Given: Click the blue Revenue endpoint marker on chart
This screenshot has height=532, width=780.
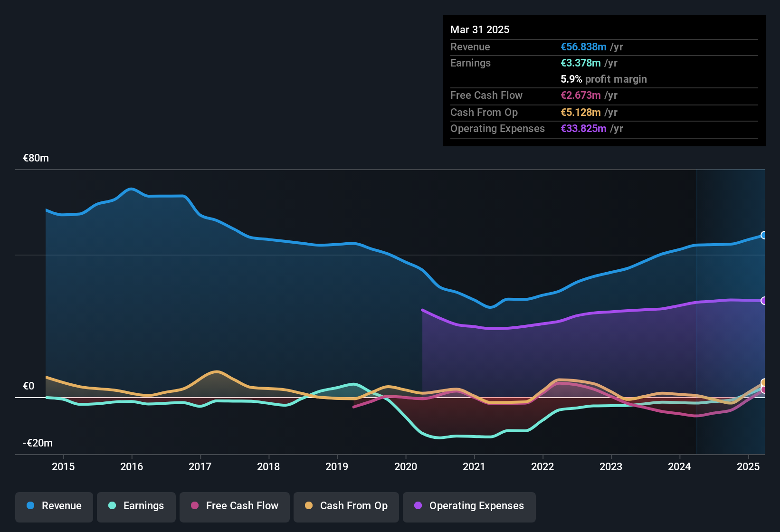Looking at the screenshot, I should (x=764, y=235).
